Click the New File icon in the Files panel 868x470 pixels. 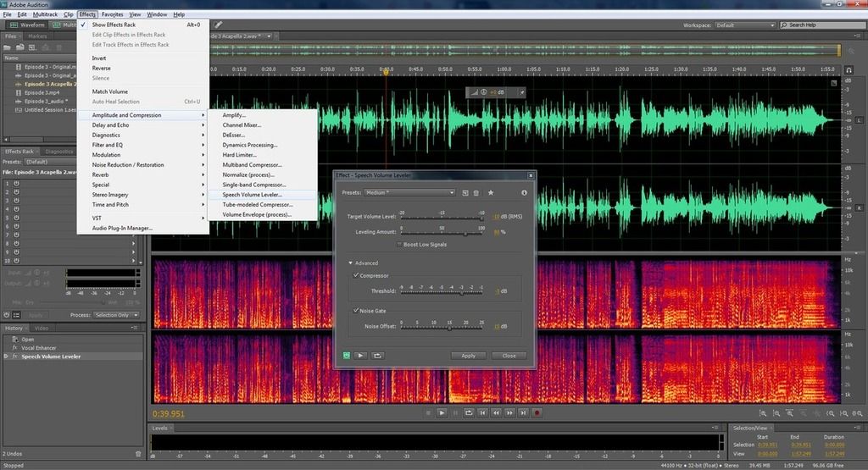click(x=32, y=47)
